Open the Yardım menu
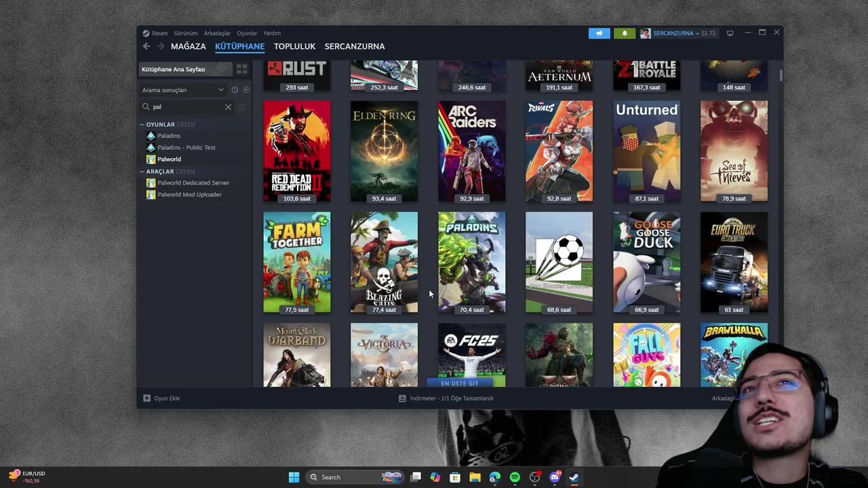 coord(272,33)
